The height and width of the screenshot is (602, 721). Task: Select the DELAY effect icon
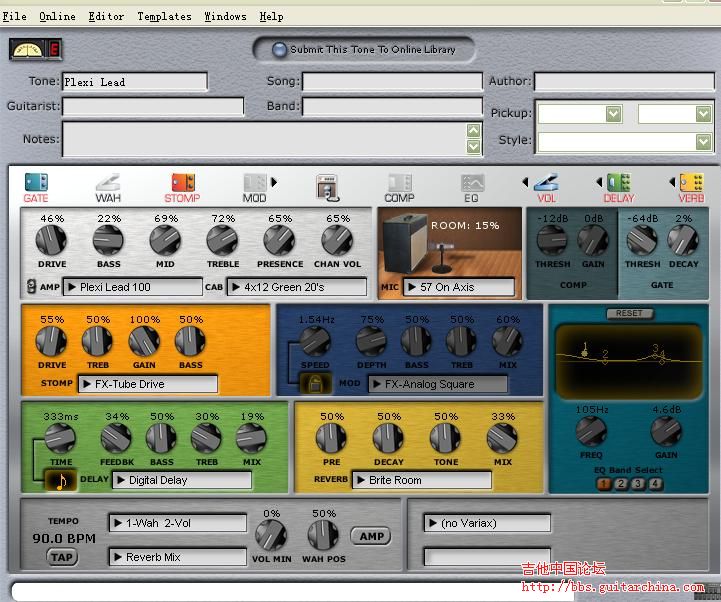point(619,184)
